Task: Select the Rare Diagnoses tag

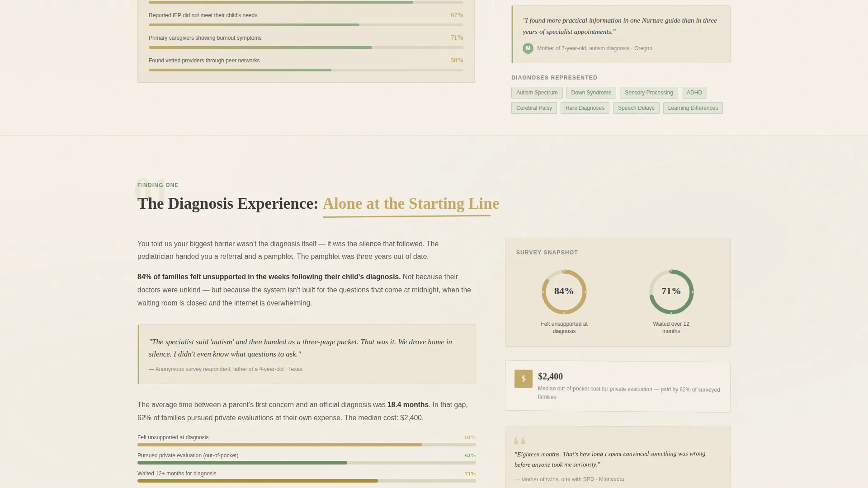Action: coord(585,108)
